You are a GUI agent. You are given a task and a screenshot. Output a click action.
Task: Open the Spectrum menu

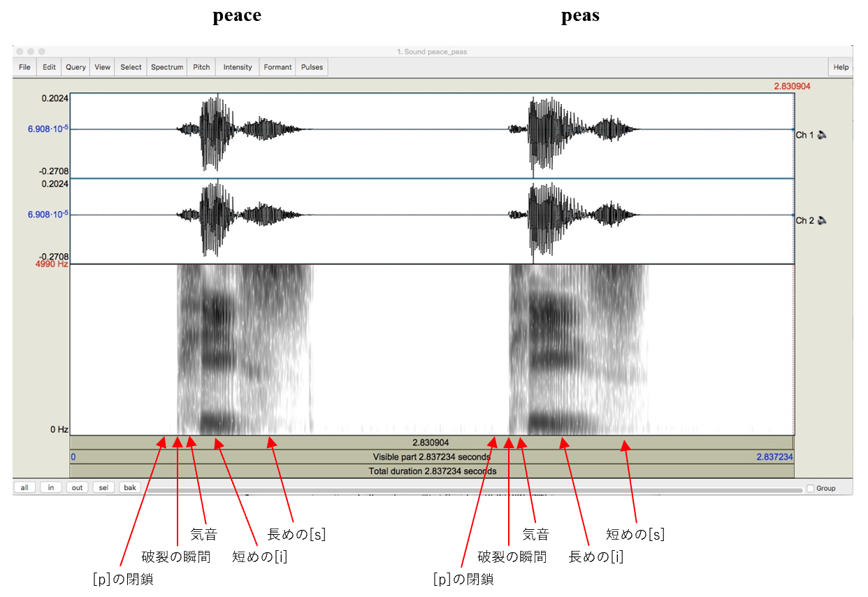pos(167,67)
